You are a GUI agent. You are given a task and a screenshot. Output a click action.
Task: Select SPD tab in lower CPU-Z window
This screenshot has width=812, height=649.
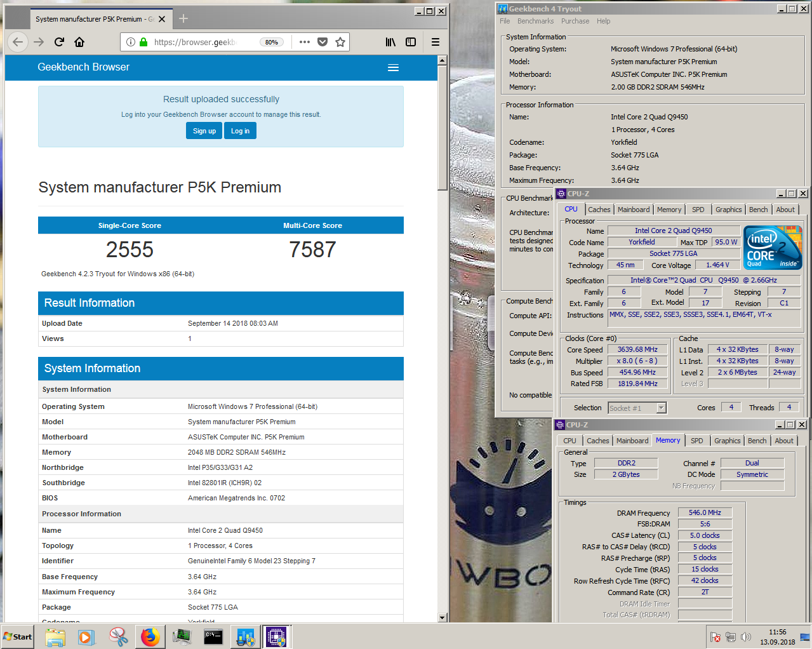(697, 441)
